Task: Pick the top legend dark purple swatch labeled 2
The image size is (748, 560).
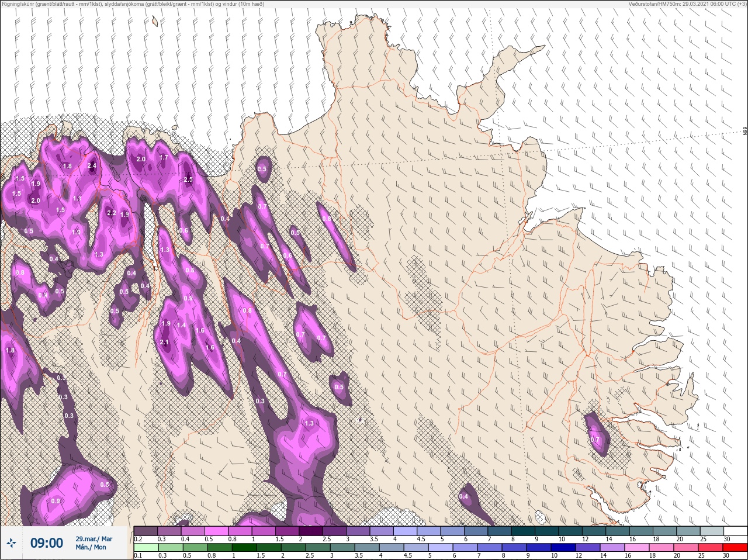Action: [x=311, y=531]
